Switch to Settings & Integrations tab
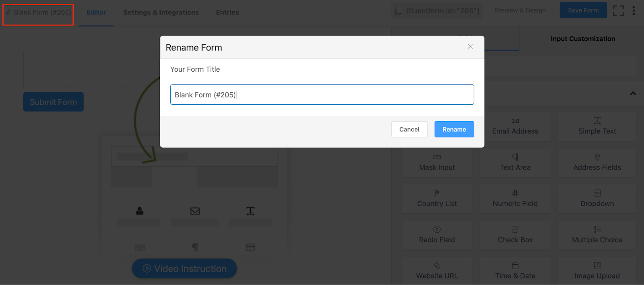 (161, 12)
